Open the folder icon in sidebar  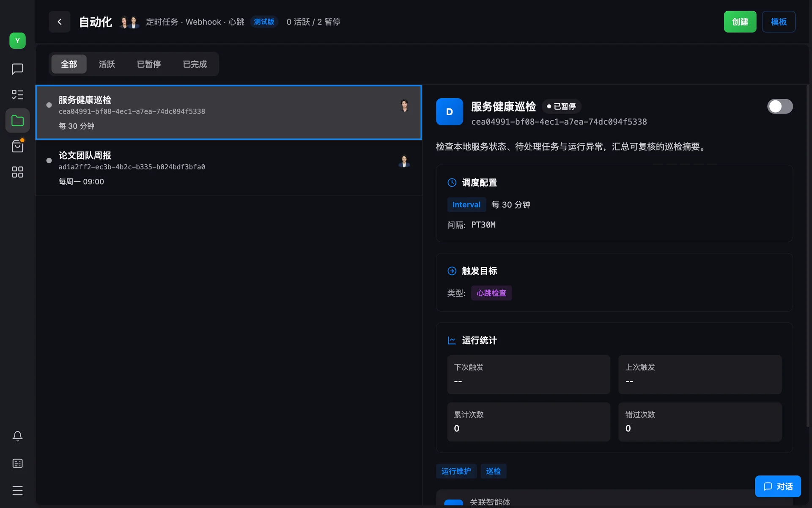[x=17, y=121]
